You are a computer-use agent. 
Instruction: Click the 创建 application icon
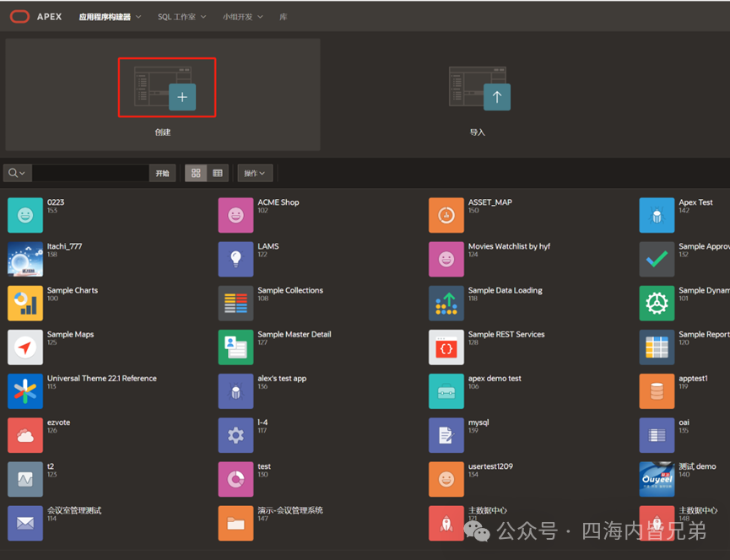(166, 88)
